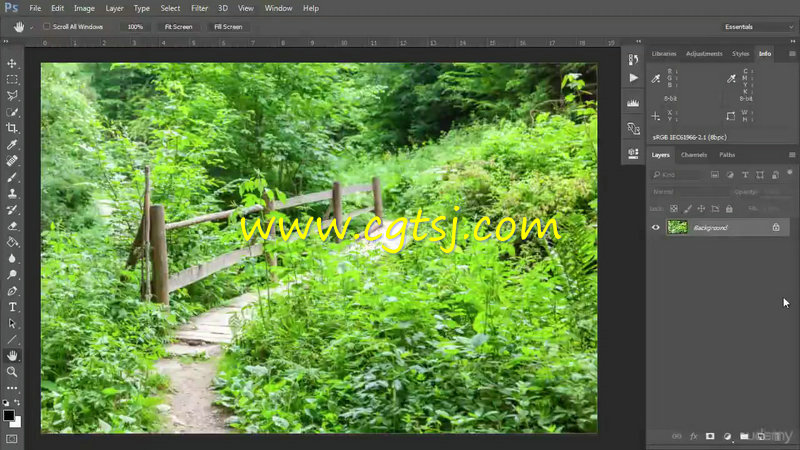This screenshot has width=800, height=450.
Task: Click the add layer mask icon
Action: [710, 436]
